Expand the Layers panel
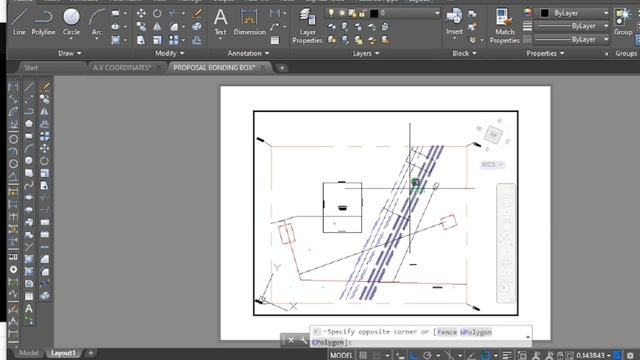The image size is (640, 360). coord(365,53)
